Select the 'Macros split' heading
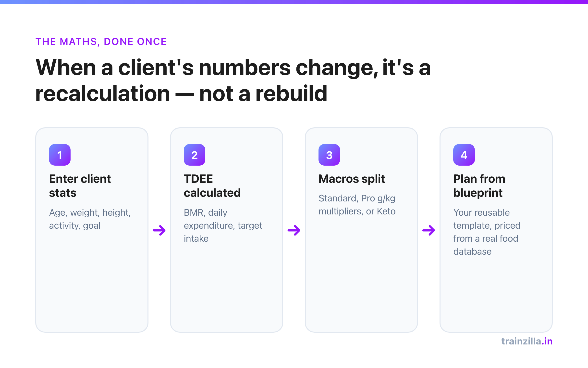This screenshot has height=368, width=588. [x=352, y=179]
